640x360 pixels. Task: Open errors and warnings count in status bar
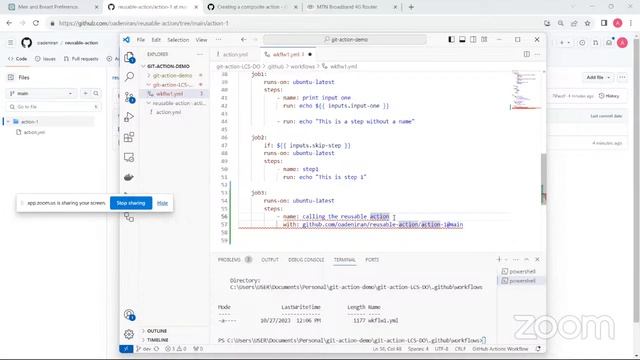pyautogui.click(x=176, y=349)
